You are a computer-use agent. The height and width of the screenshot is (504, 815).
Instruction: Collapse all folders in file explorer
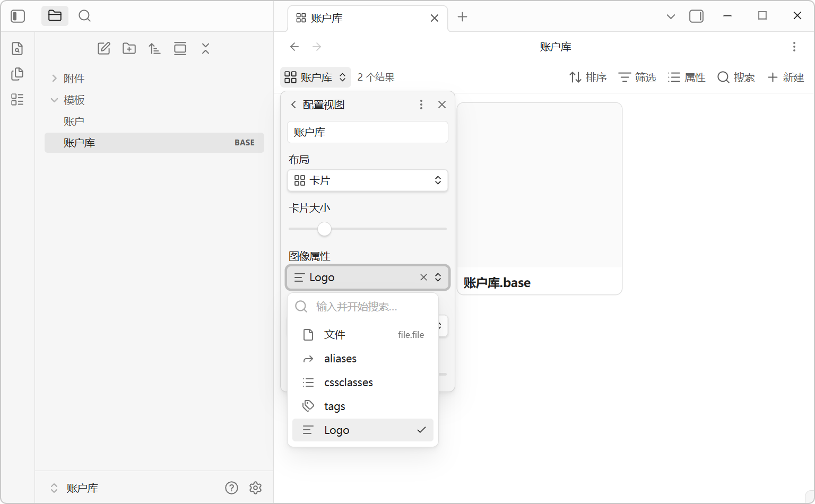pos(206,49)
